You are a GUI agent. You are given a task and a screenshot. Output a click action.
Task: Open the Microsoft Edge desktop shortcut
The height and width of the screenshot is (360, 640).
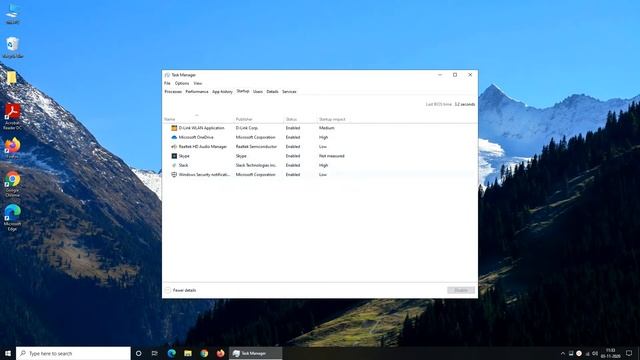[13, 218]
